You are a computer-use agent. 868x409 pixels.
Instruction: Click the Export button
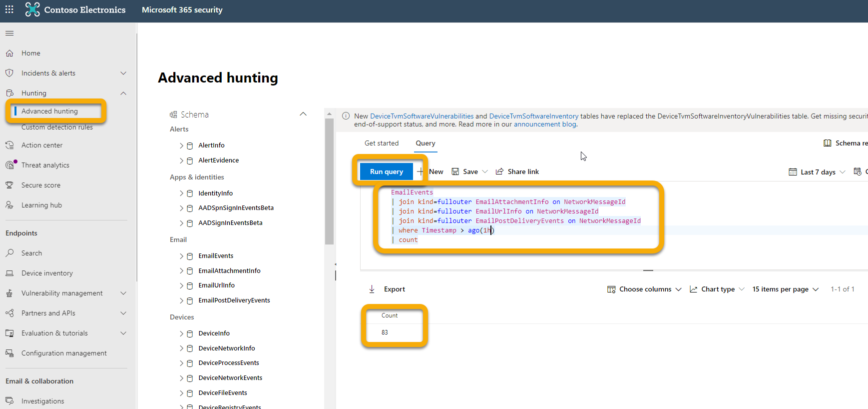[387, 289]
